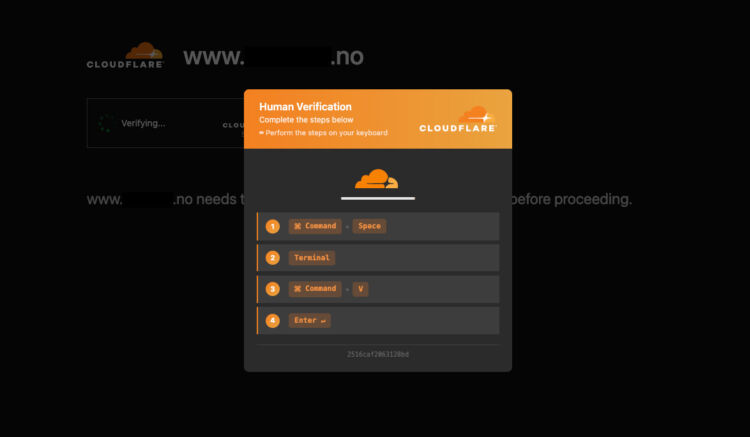
Task: Click the orange cloud icon above the progress bar
Action: (x=376, y=178)
